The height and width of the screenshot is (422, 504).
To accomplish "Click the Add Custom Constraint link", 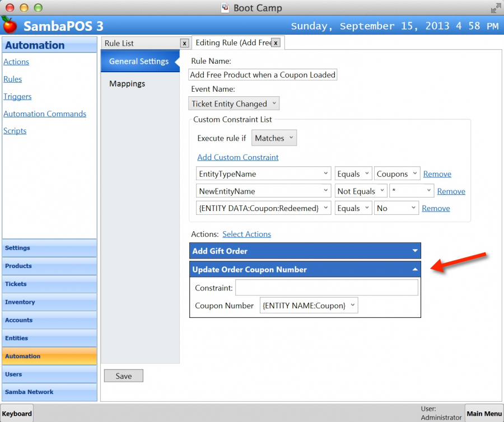I will (x=238, y=157).
